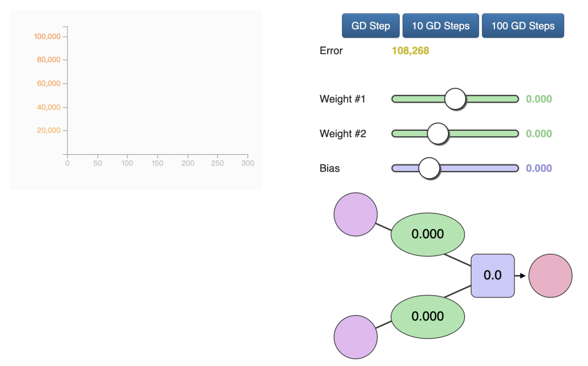Click the Bias label text

coord(329,168)
